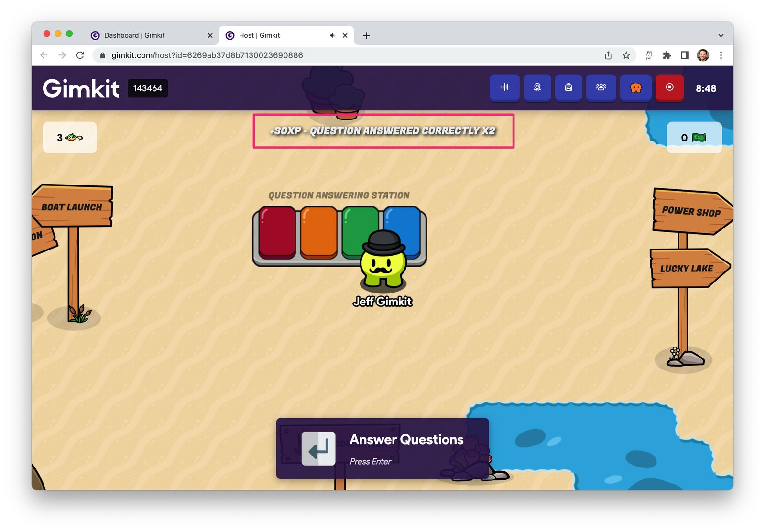
Task: Click the cash counter showing 0
Action: click(694, 138)
